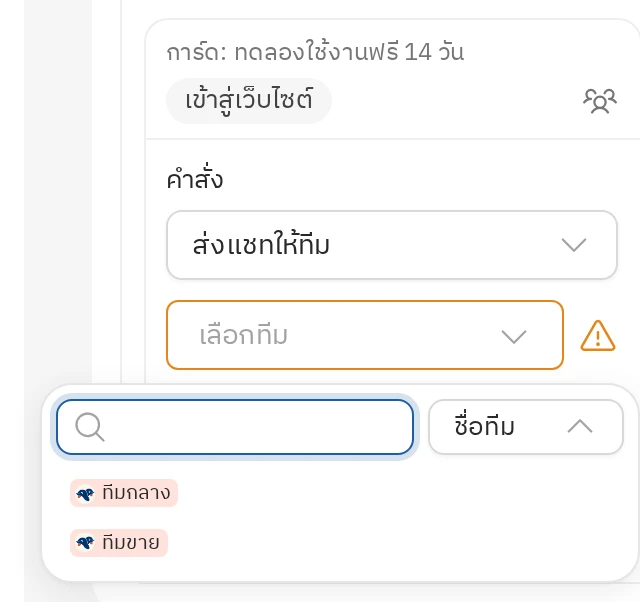Open the เลือกทีม team selector
Screen dimensions: 640x602
(x=365, y=335)
